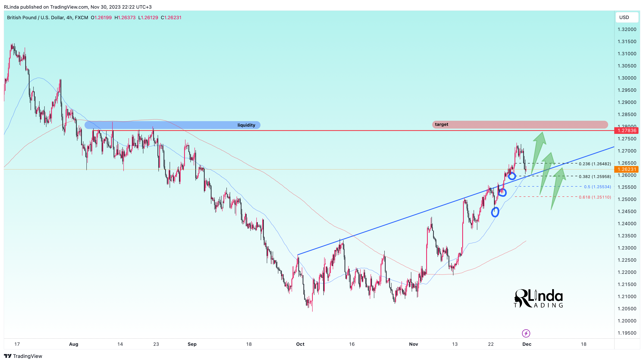The width and height of the screenshot is (644, 363).
Task: Click the 0.618 (1.25110) Fibonacci label
Action: coord(595,197)
